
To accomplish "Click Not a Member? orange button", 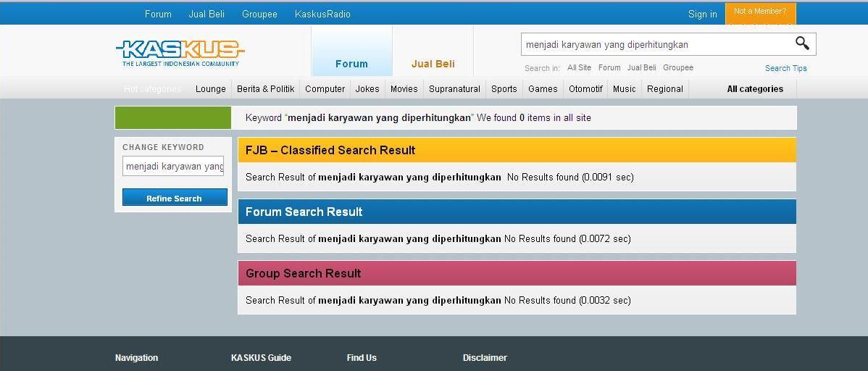I will [x=760, y=13].
